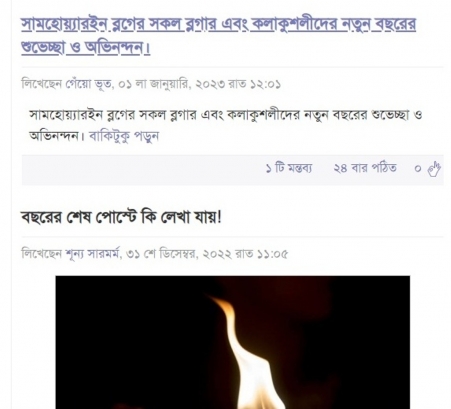Open the বছরের শেষ পোস্টে কি লেখা যায় post
The height and width of the screenshot is (409, 451).
[x=121, y=218]
